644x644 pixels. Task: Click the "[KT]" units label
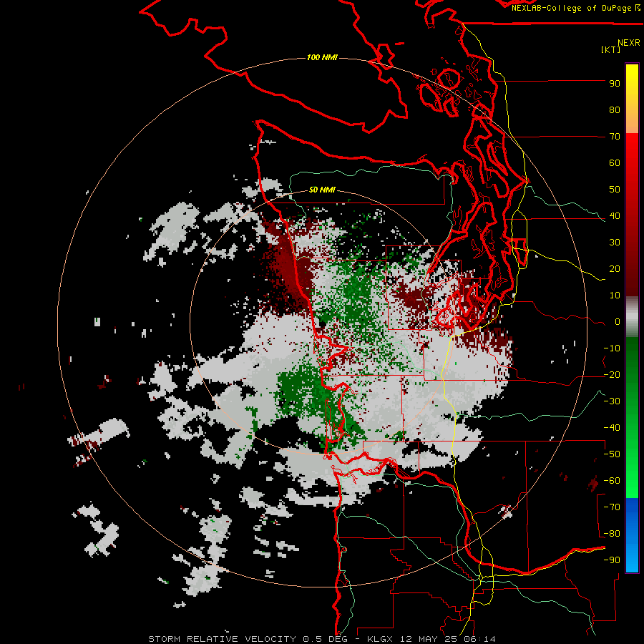tap(610, 49)
